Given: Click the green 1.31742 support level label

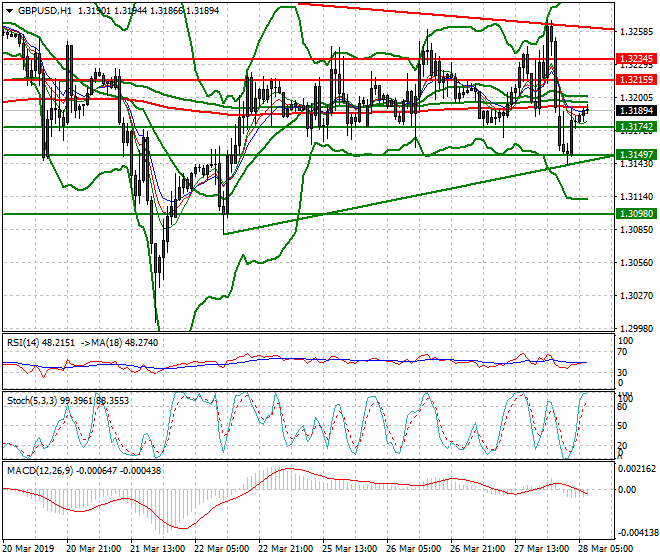Looking at the screenshot, I should coord(636,126).
